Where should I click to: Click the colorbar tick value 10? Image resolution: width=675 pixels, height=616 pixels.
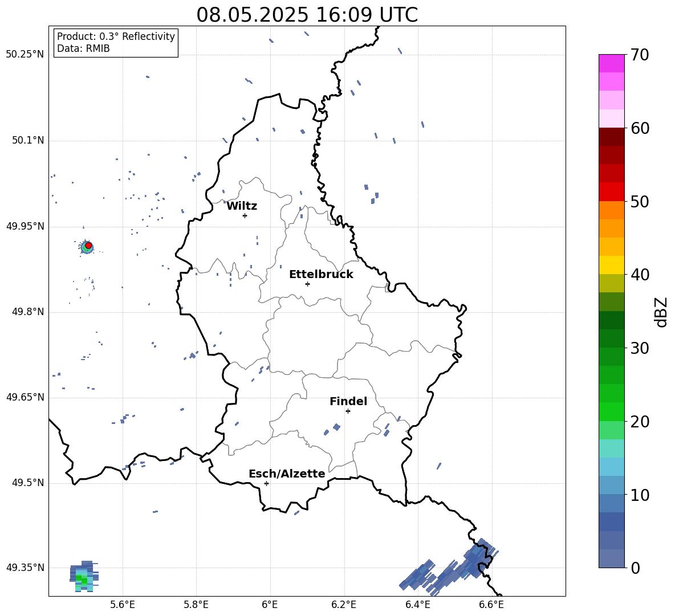[x=640, y=495]
